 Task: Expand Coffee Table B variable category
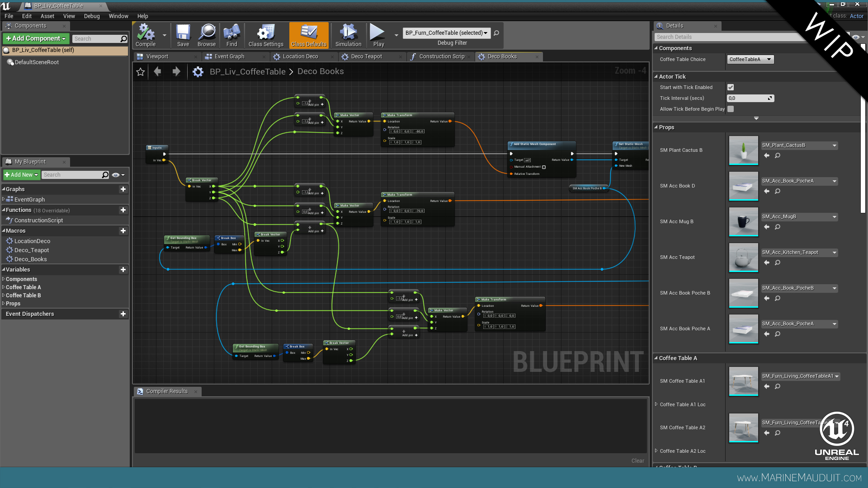tap(4, 296)
